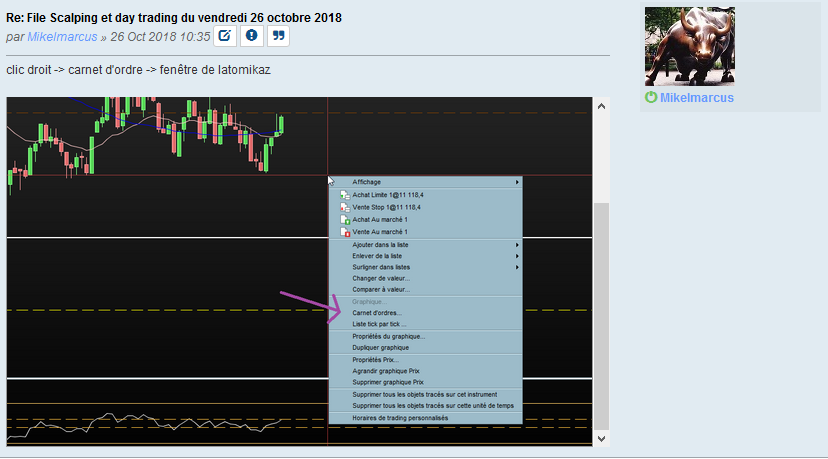
Task: Expand Enlever de la liste submenu
Action: click(x=426, y=256)
